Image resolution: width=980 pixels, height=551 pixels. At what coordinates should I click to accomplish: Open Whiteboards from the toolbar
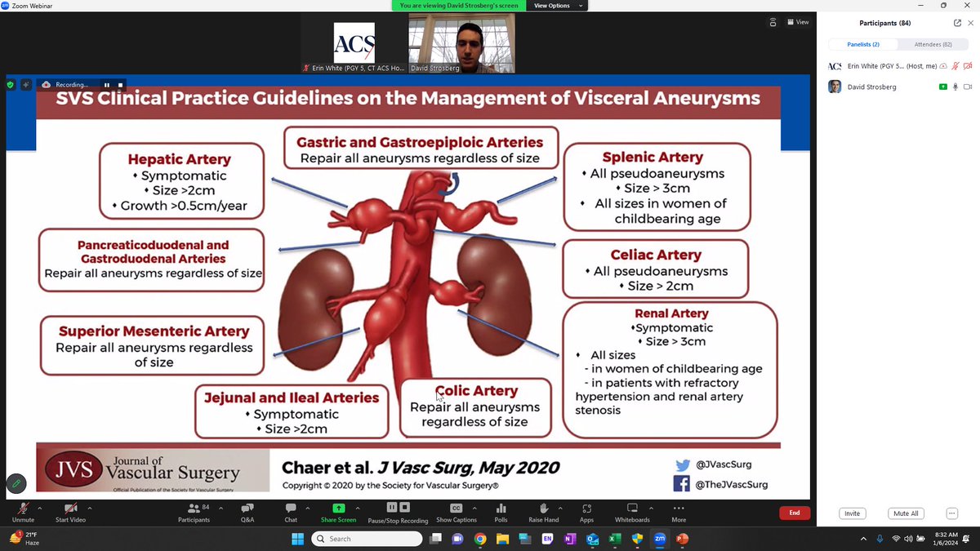(632, 512)
